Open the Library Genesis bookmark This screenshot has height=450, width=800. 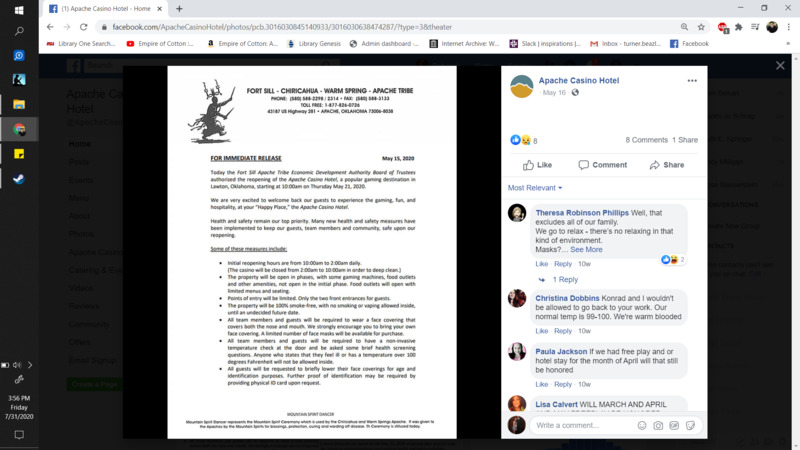coord(319,44)
